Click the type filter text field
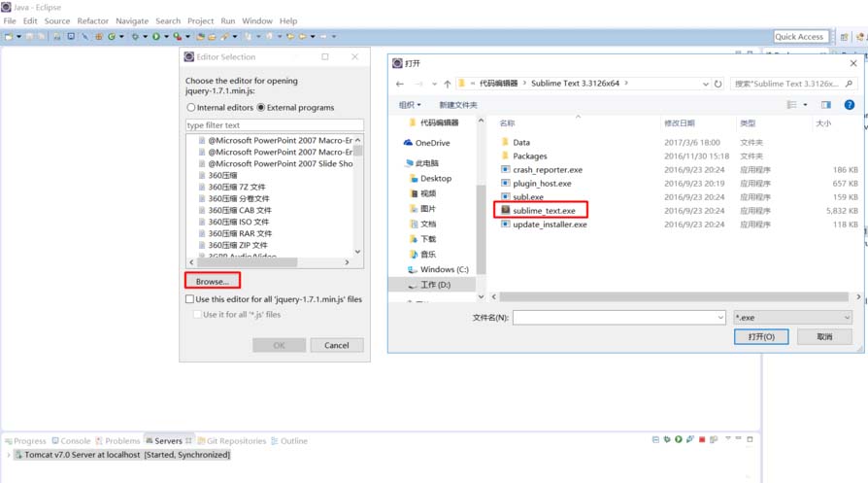This screenshot has height=483, width=868. pos(275,125)
